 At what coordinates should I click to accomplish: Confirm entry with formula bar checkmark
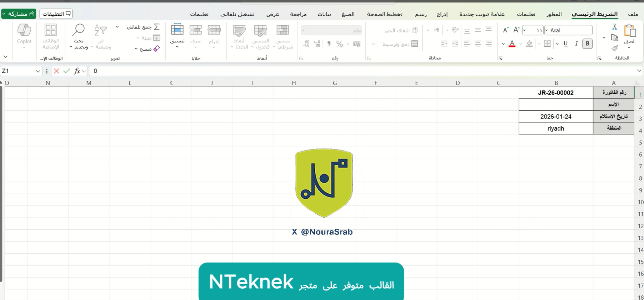(x=66, y=71)
